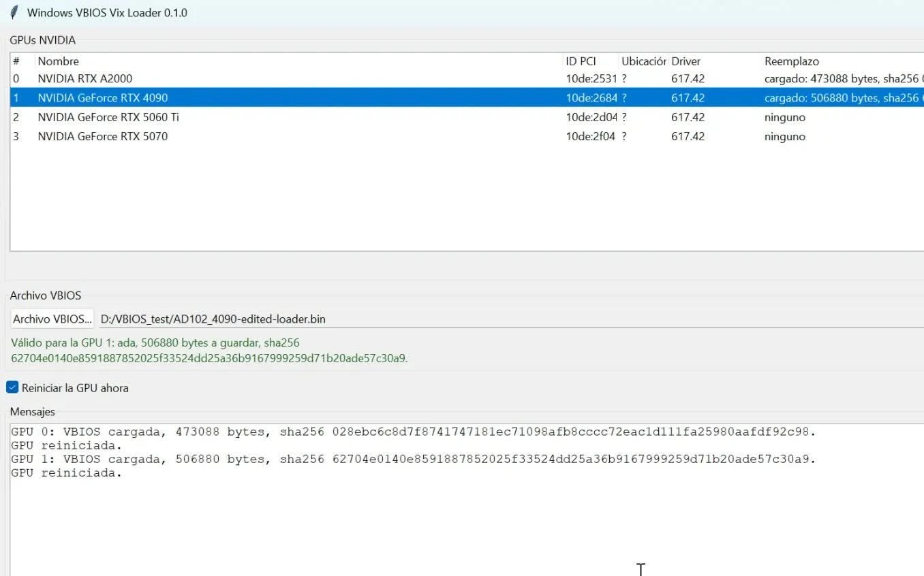Click the Reemplazo column header
The width and height of the screenshot is (924, 576).
(x=842, y=61)
